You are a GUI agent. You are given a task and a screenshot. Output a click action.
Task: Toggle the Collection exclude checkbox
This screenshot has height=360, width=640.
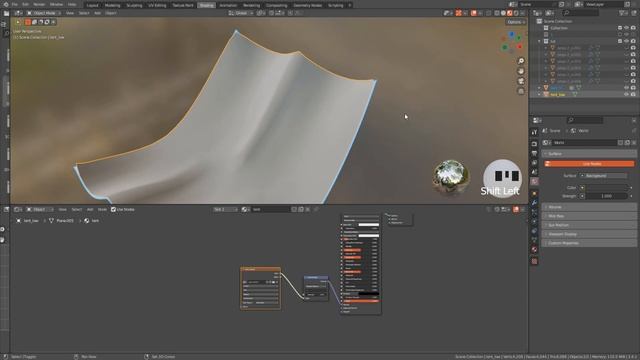[x=620, y=28]
